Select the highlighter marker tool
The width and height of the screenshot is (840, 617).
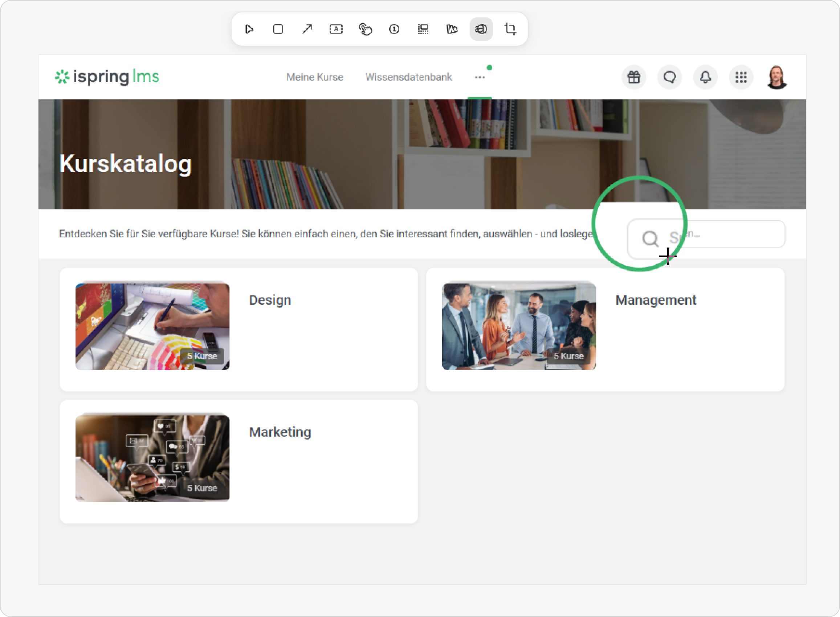coord(452,29)
